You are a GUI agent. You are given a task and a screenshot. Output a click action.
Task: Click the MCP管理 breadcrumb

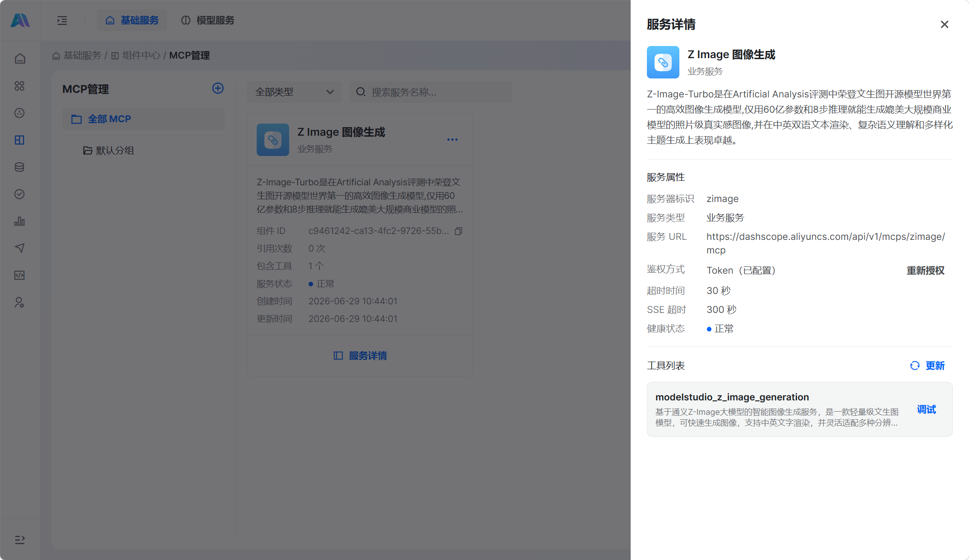(189, 55)
